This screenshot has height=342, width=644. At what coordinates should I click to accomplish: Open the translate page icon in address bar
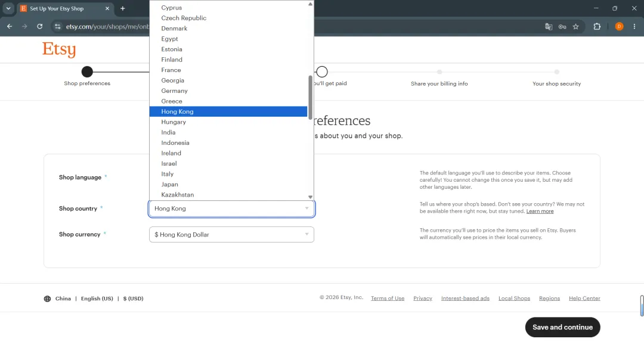pyautogui.click(x=549, y=26)
